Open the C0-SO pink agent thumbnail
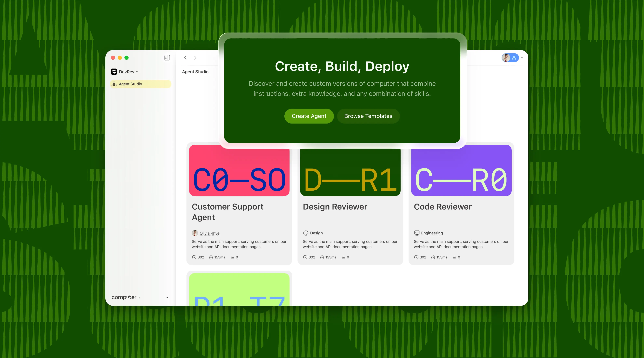 coord(239,173)
